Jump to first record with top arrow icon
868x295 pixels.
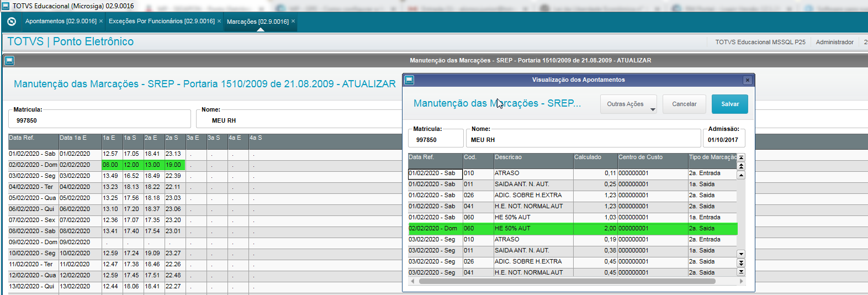point(741,157)
